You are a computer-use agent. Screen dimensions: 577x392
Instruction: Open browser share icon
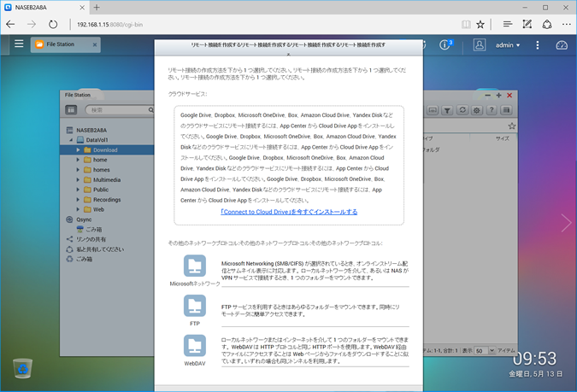tap(547, 24)
